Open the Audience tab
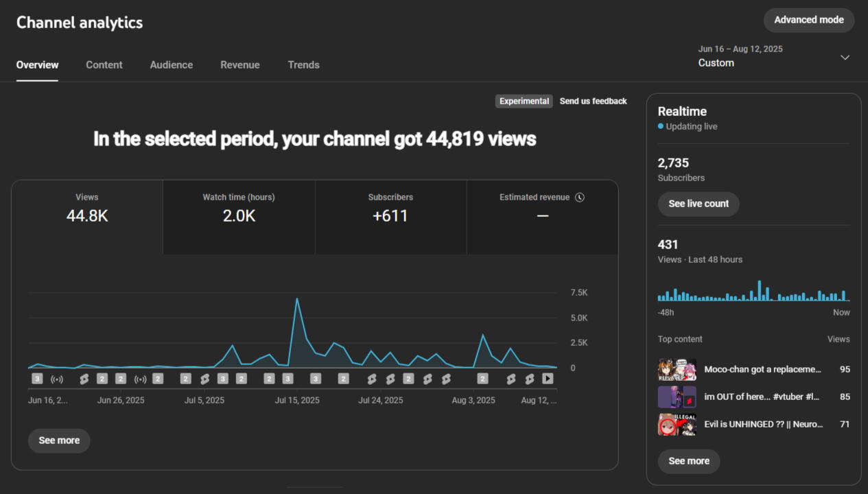The height and width of the screenshot is (494, 868). (172, 65)
